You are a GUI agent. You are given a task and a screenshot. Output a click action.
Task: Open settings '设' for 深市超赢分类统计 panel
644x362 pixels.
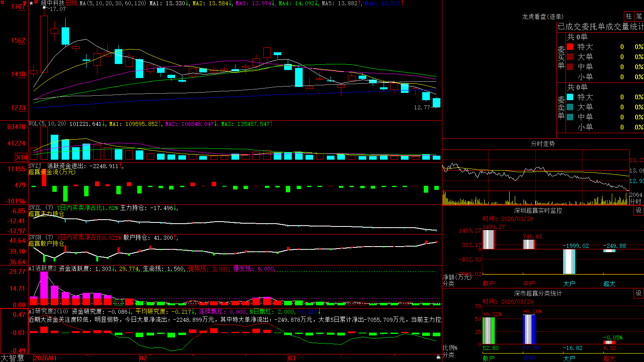[x=639, y=293]
